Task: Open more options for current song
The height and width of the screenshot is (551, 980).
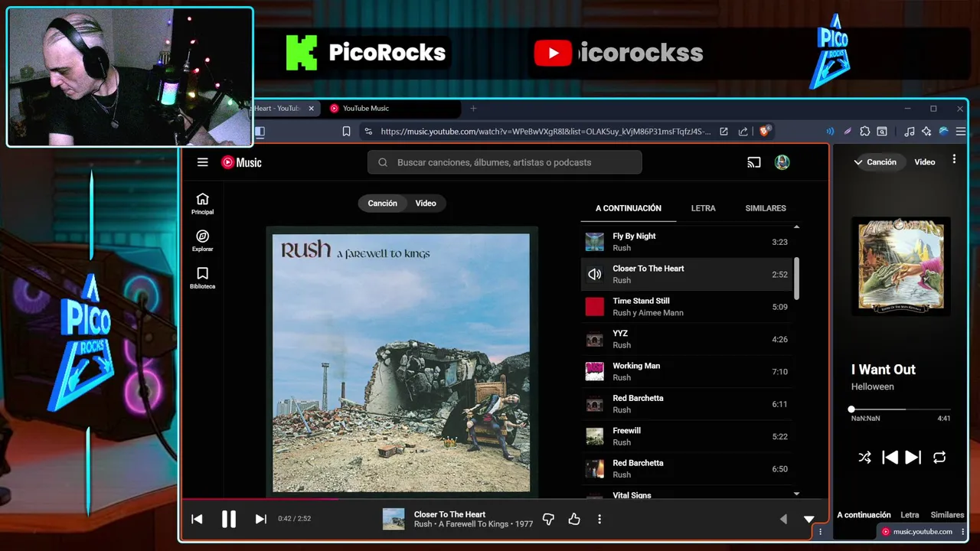Action: coord(599,519)
